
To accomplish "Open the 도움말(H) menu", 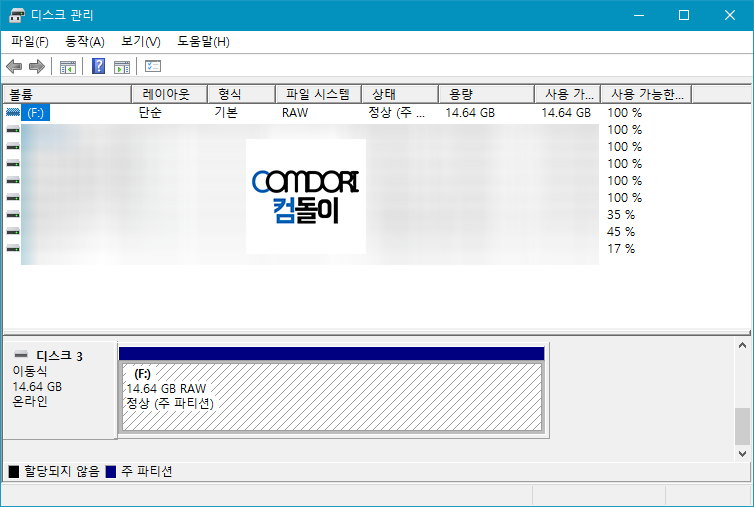I will tap(203, 42).
